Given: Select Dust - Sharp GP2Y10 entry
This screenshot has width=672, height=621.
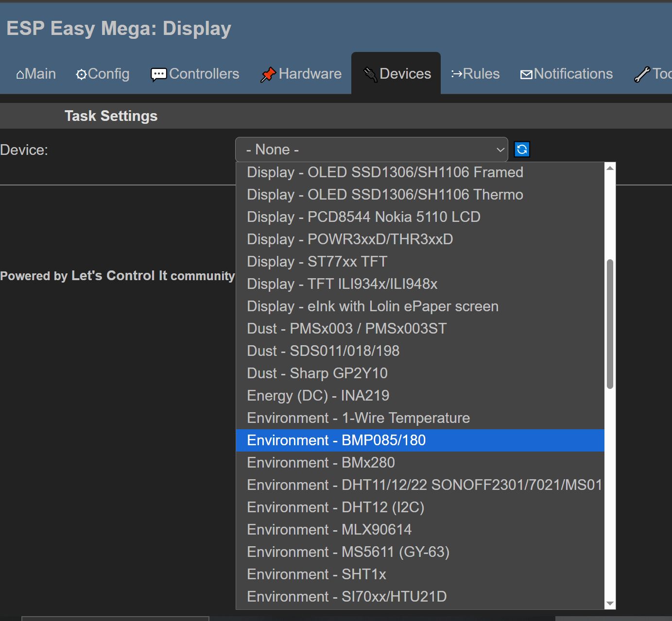Looking at the screenshot, I should tap(317, 373).
